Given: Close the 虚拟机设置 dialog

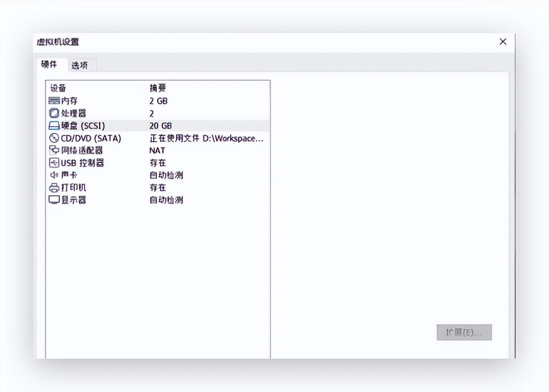Looking at the screenshot, I should click(x=503, y=41).
